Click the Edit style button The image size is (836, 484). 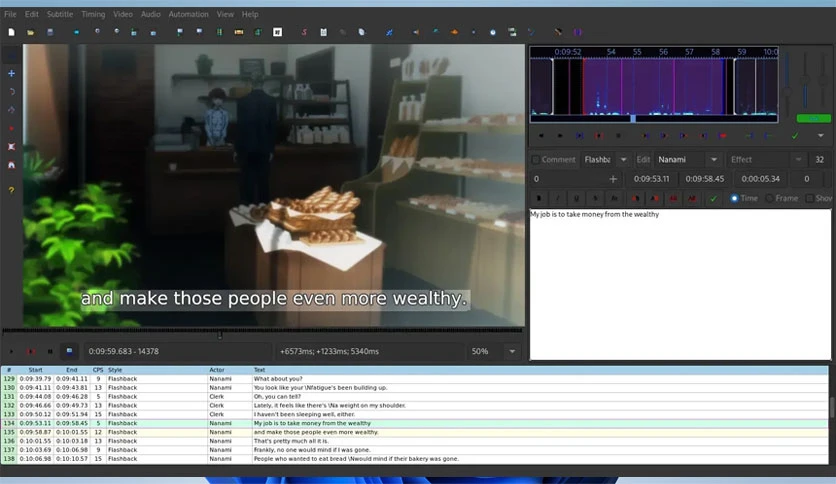pos(643,159)
